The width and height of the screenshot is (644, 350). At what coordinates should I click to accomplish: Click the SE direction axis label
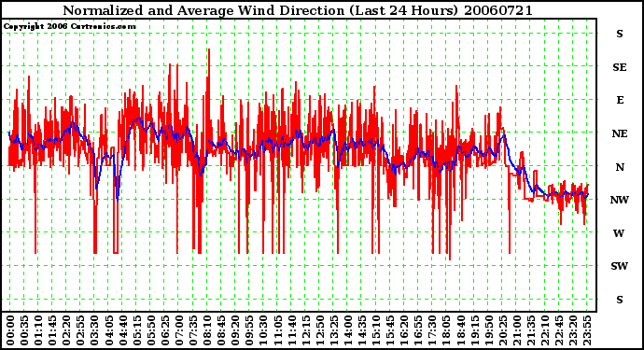620,67
